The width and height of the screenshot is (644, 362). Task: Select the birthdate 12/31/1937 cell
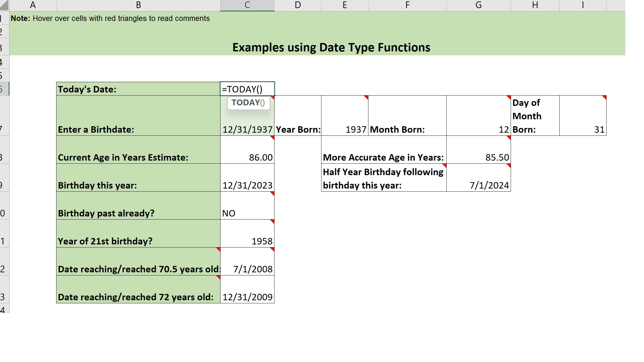point(247,116)
